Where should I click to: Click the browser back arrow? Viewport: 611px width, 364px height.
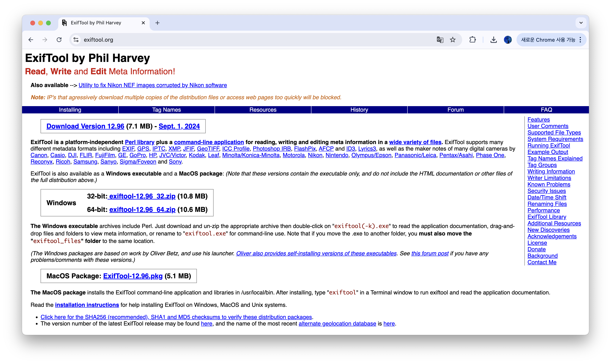point(31,40)
